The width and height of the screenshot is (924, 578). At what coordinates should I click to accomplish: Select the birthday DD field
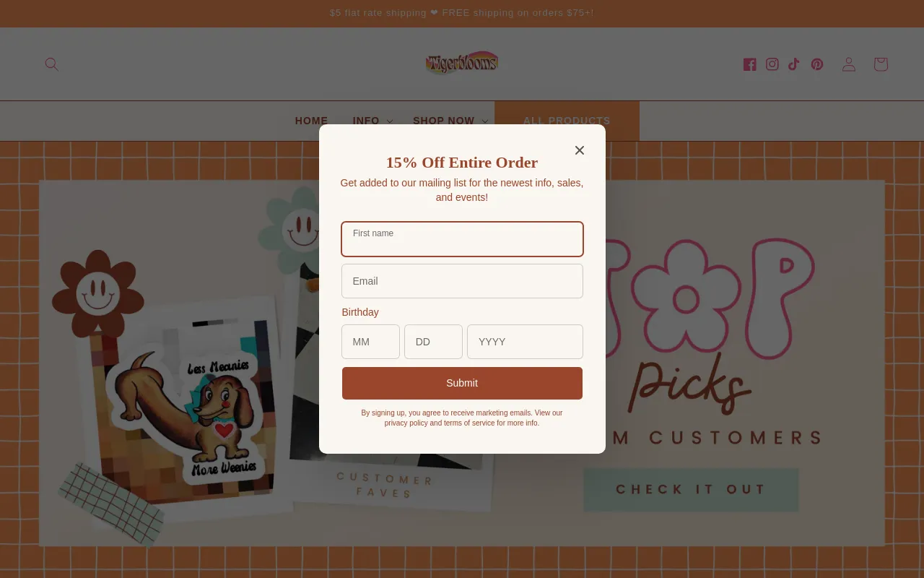[433, 342]
